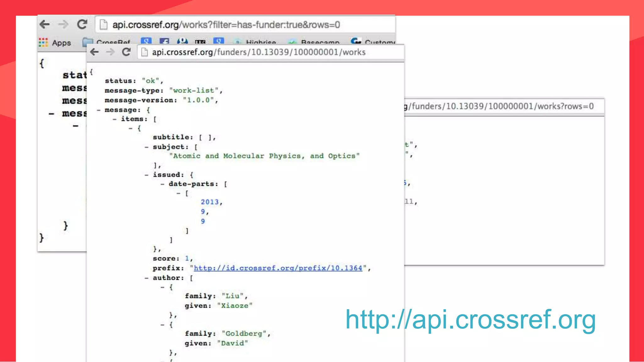Go back in the rear works?filter browser window
The image size is (644, 362).
45,24
